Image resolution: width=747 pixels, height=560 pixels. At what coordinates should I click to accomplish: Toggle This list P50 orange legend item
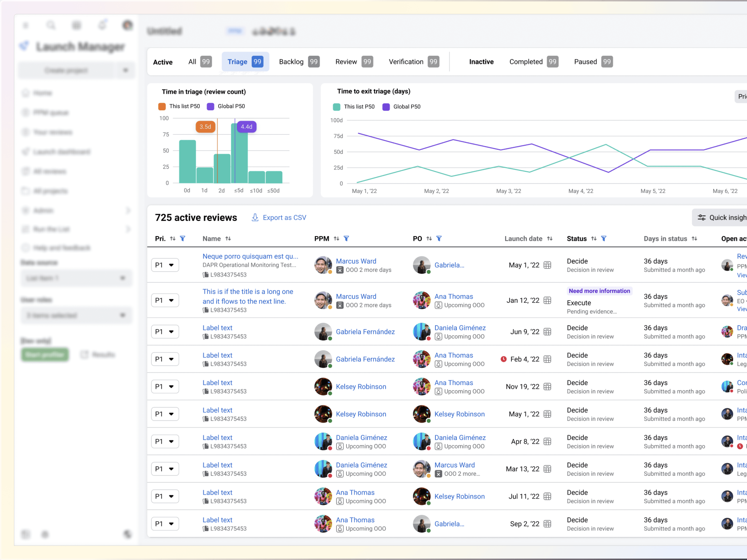(x=162, y=106)
